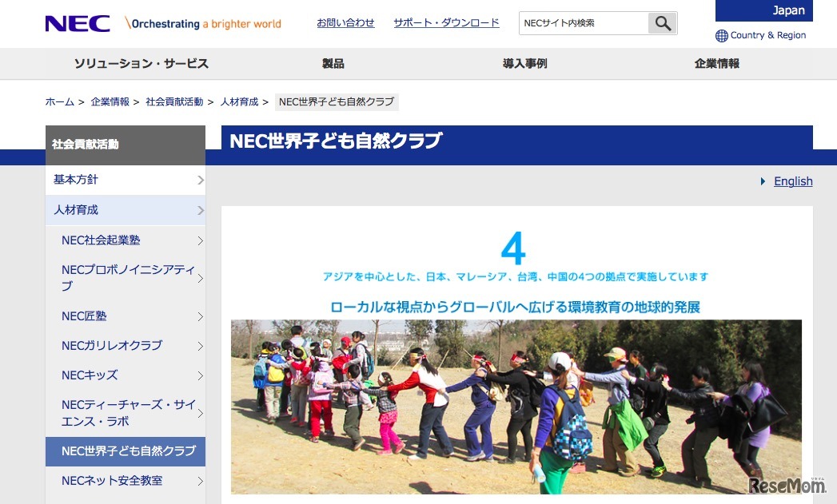This screenshot has height=504, width=837.
Task: Click the chevron on the 人材育成 row
Action: (x=200, y=210)
